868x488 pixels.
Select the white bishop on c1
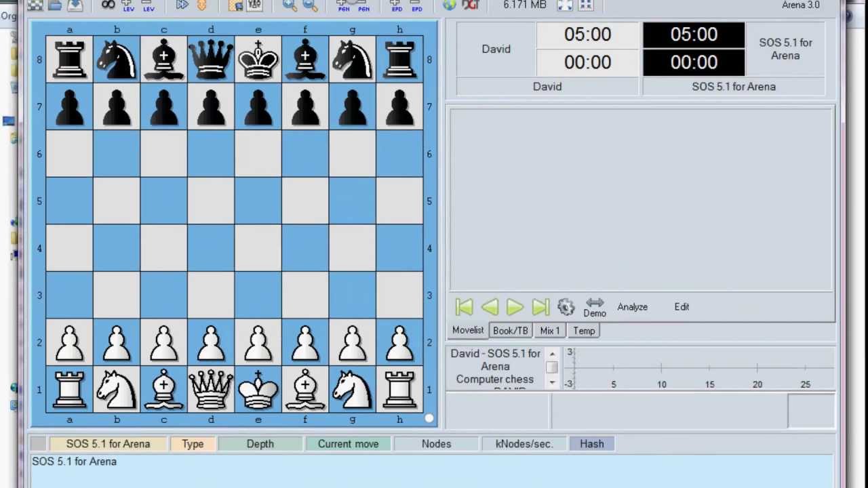[163, 389]
